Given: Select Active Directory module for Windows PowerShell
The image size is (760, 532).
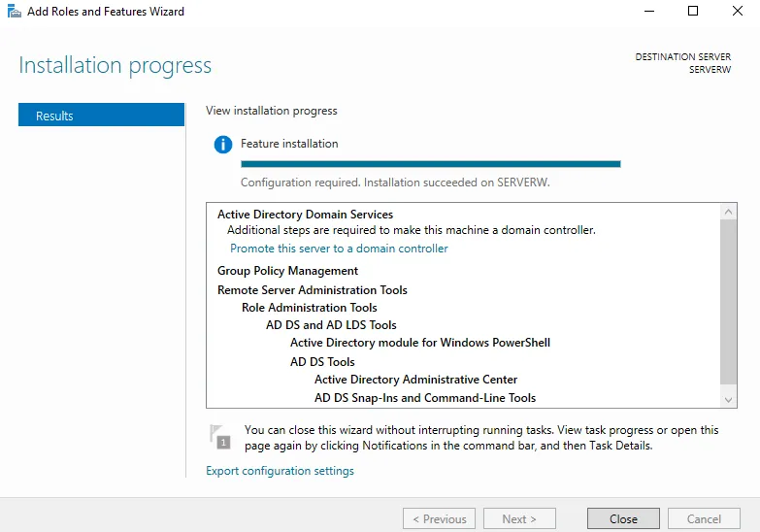Looking at the screenshot, I should 419,343.
